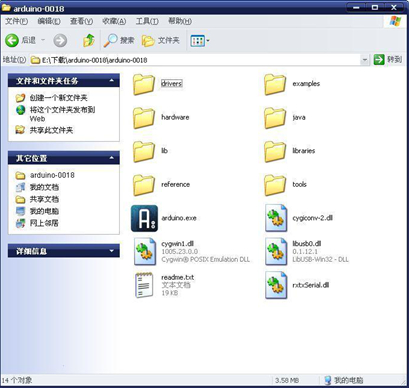Open the 查看(V) menu
410x388 pixels.
pos(81,21)
